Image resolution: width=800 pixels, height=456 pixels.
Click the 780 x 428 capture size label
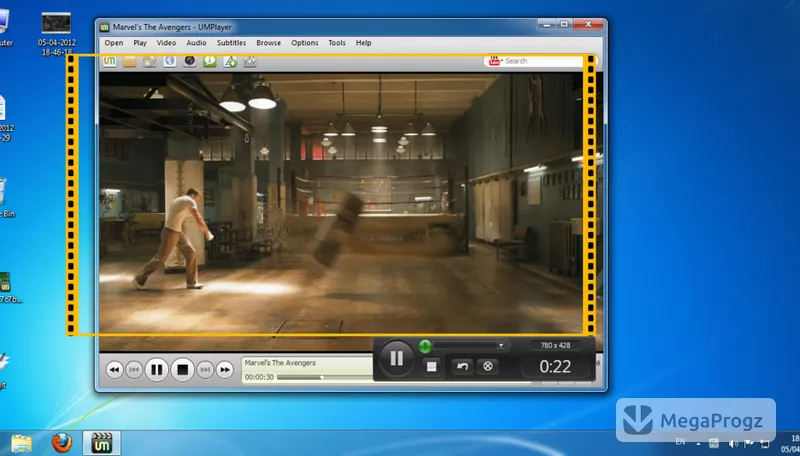(555, 345)
